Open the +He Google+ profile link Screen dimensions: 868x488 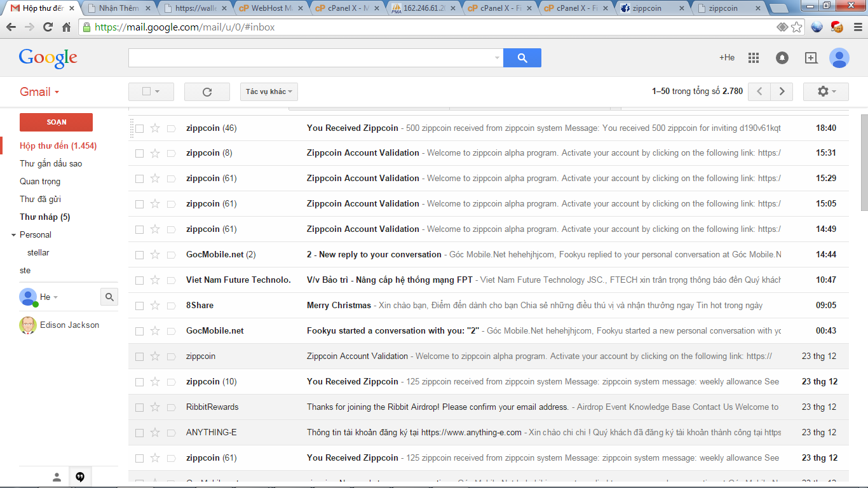pos(727,58)
